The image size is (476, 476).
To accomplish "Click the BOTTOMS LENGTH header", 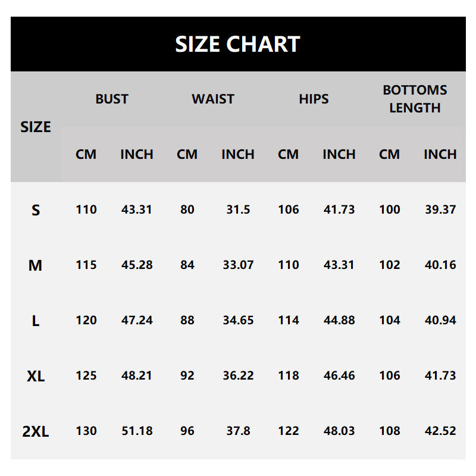I will click(415, 99).
